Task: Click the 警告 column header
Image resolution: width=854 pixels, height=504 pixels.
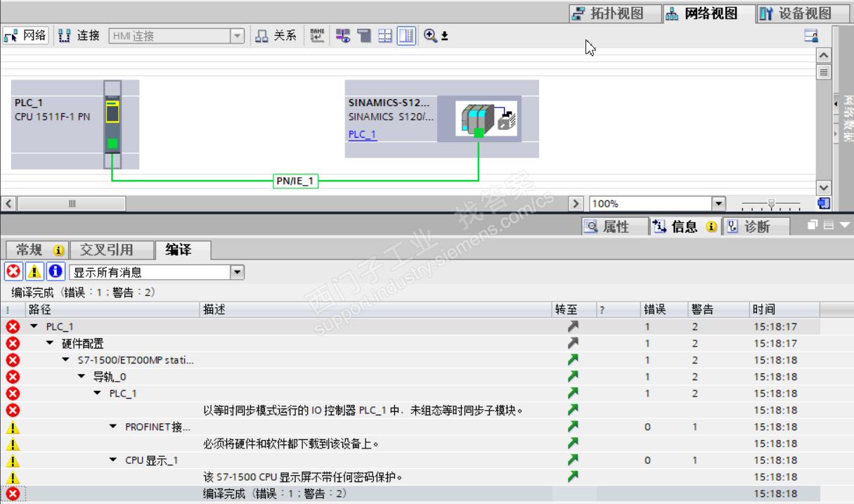Action: click(x=718, y=309)
